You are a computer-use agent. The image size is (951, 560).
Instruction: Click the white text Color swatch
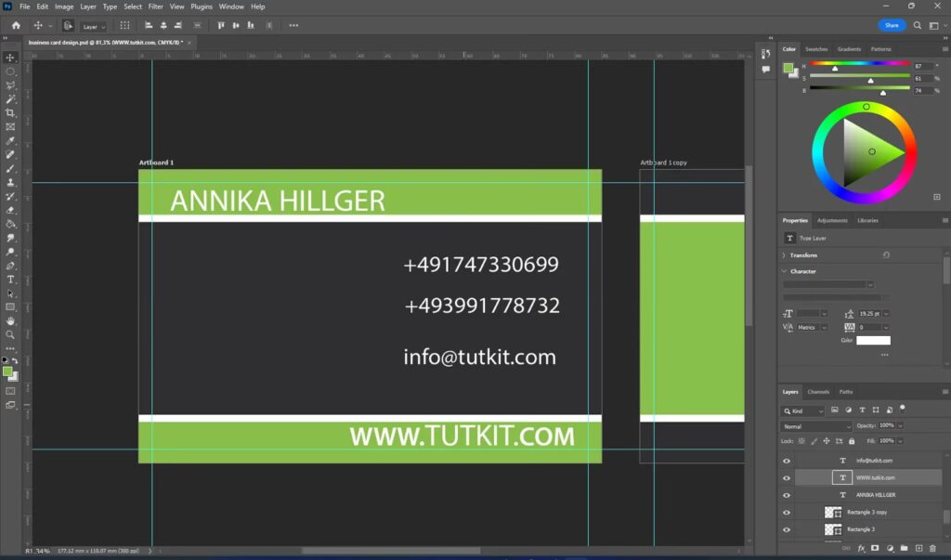(872, 341)
